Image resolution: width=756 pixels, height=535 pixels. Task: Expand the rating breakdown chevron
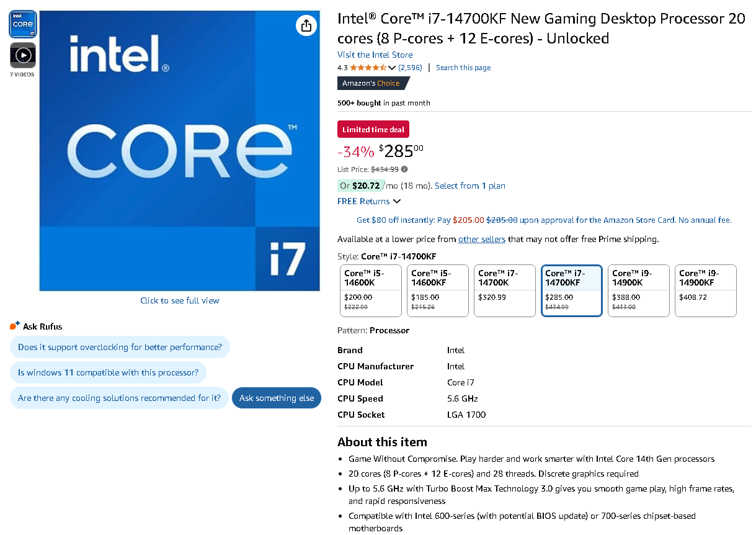(x=392, y=68)
